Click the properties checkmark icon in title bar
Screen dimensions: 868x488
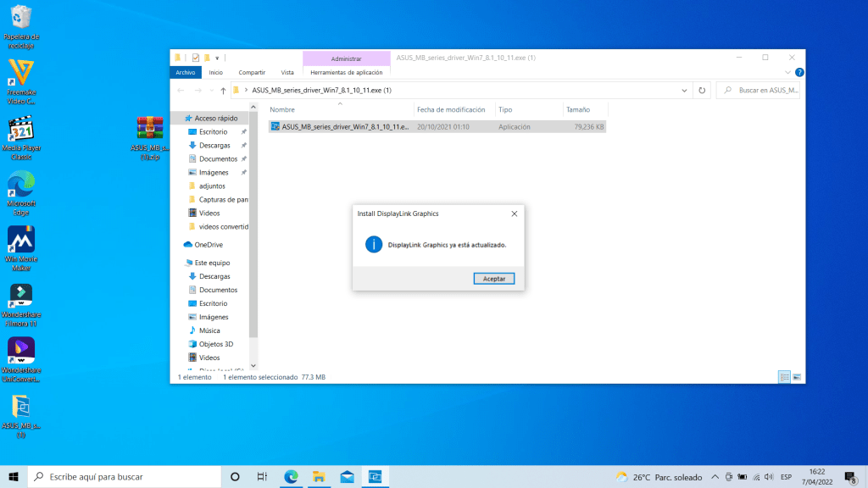(196, 58)
